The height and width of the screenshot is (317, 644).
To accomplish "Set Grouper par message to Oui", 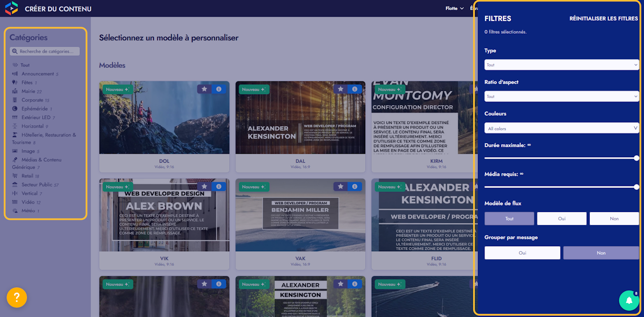I will click(522, 253).
